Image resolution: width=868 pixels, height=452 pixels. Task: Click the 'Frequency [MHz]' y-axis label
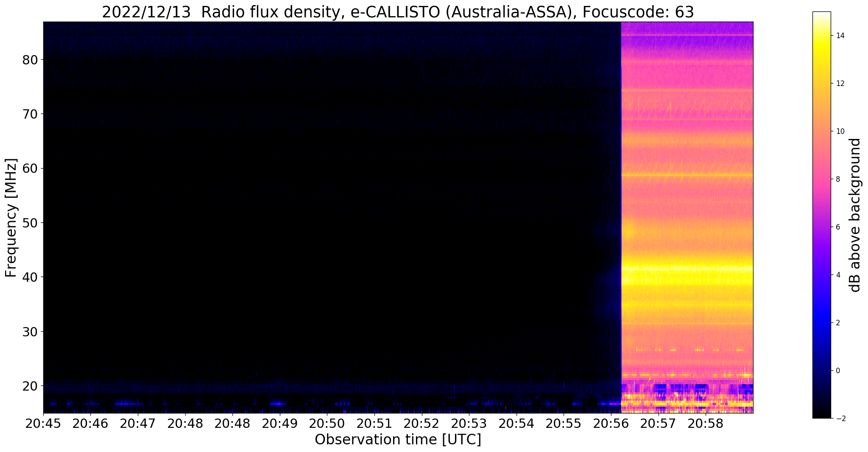[11, 218]
